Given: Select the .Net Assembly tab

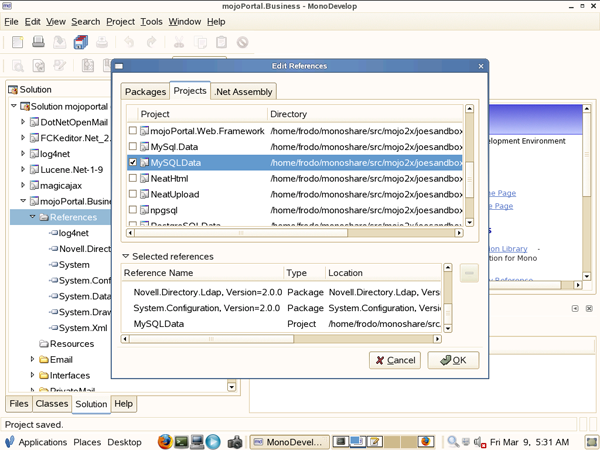Looking at the screenshot, I should coord(243,91).
